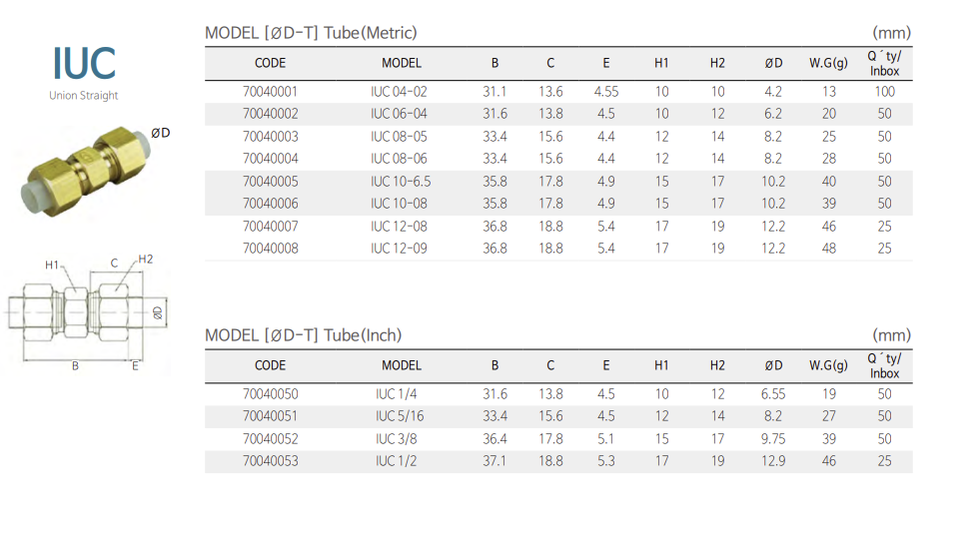The height and width of the screenshot is (540, 980).
Task: Click the Union Straight subtitle
Action: tap(84, 96)
